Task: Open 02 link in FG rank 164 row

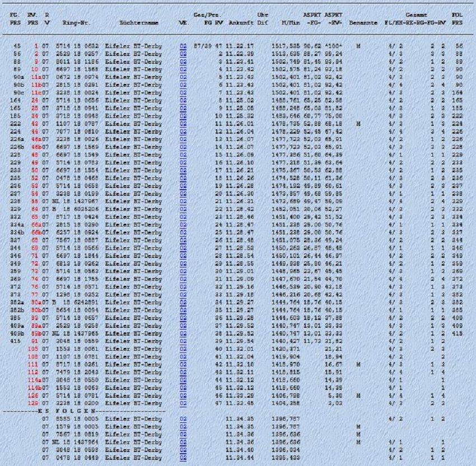Action: click(x=183, y=98)
